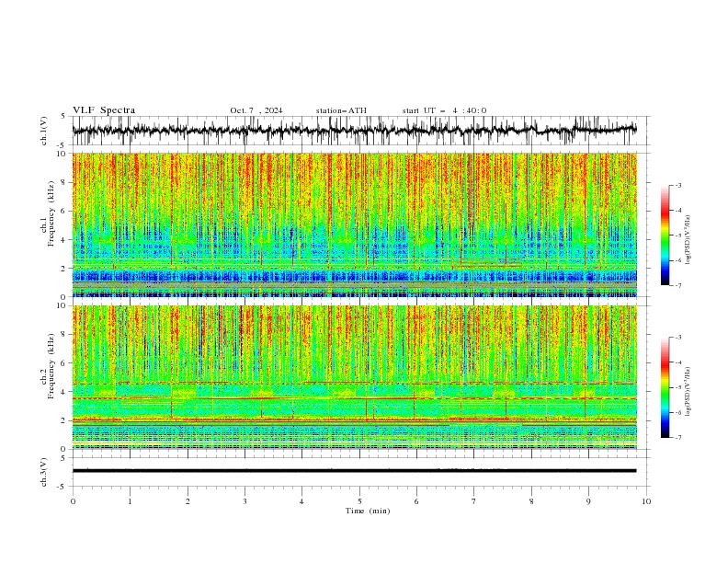Click the ch.1 spectrogram plot
This screenshot has width=728, height=563.
pyautogui.click(x=355, y=224)
